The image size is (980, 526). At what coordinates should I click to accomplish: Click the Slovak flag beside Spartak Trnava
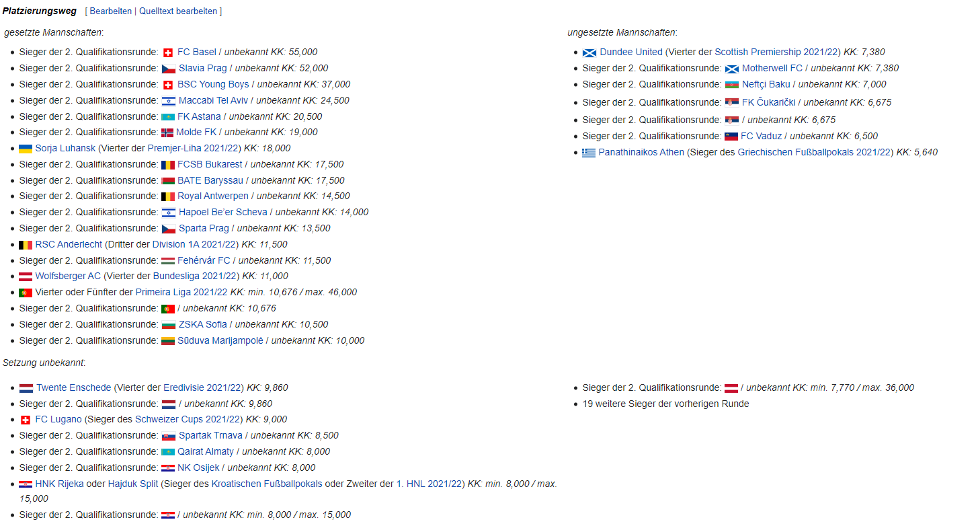coord(168,436)
